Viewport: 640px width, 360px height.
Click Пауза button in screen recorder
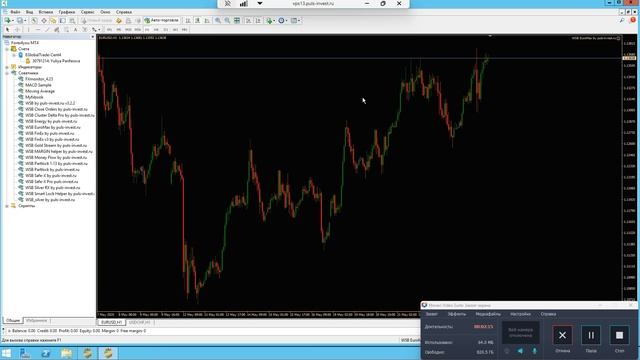coord(591,336)
